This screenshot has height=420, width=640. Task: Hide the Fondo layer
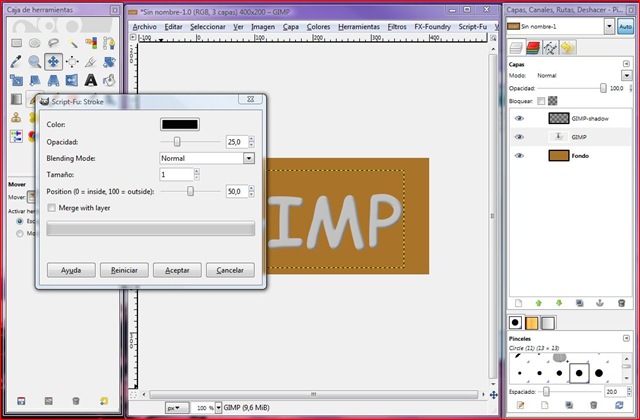coord(519,156)
